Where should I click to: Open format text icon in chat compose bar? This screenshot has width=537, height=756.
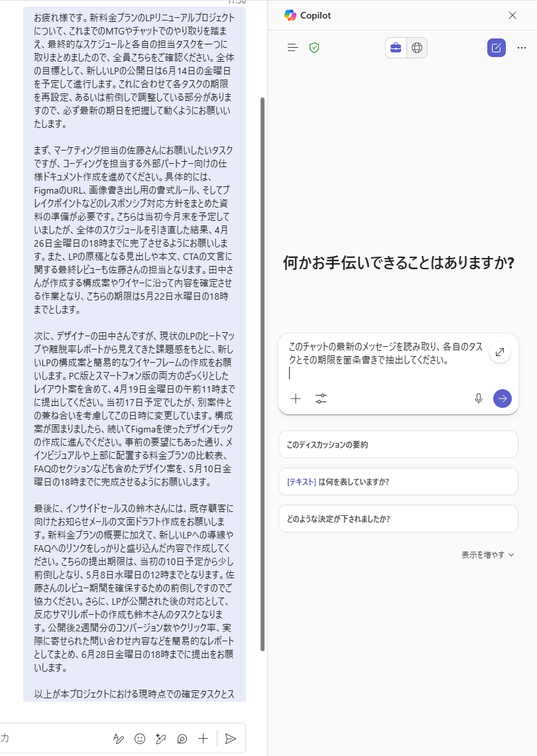[x=119, y=739]
